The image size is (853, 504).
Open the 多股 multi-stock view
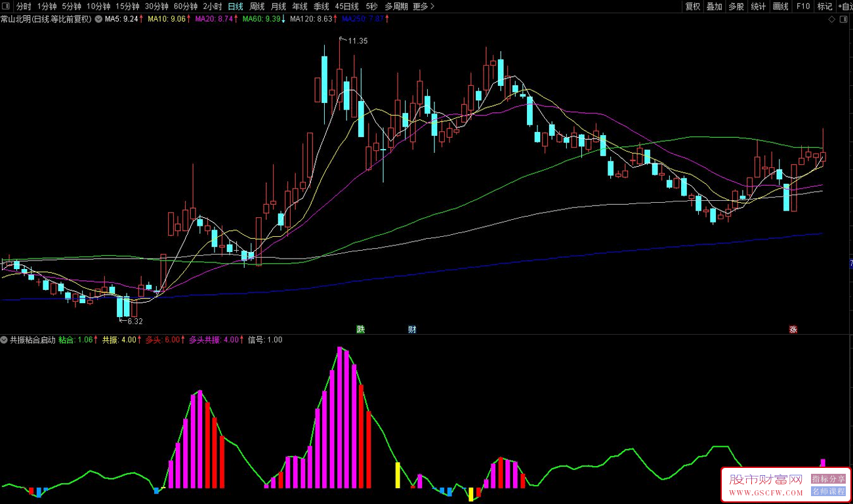736,7
